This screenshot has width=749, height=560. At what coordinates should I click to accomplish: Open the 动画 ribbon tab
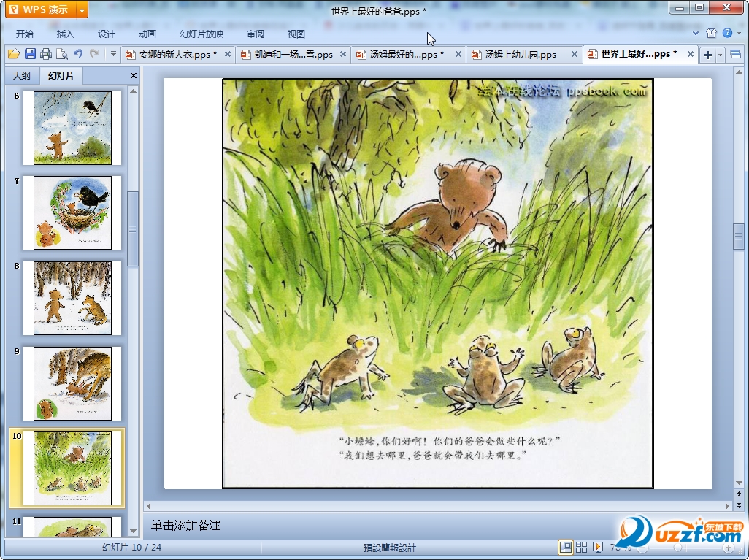click(147, 34)
